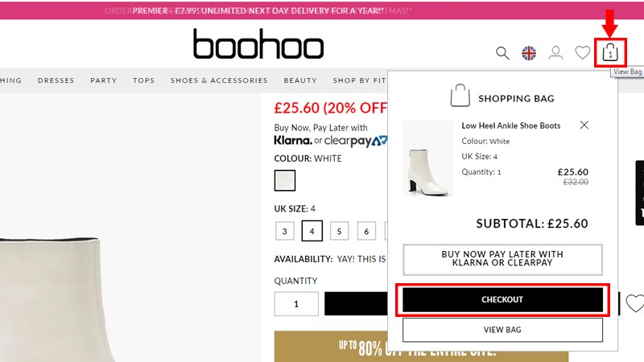Select the white colour swatch
Screen dimensions: 644x362
tap(285, 180)
